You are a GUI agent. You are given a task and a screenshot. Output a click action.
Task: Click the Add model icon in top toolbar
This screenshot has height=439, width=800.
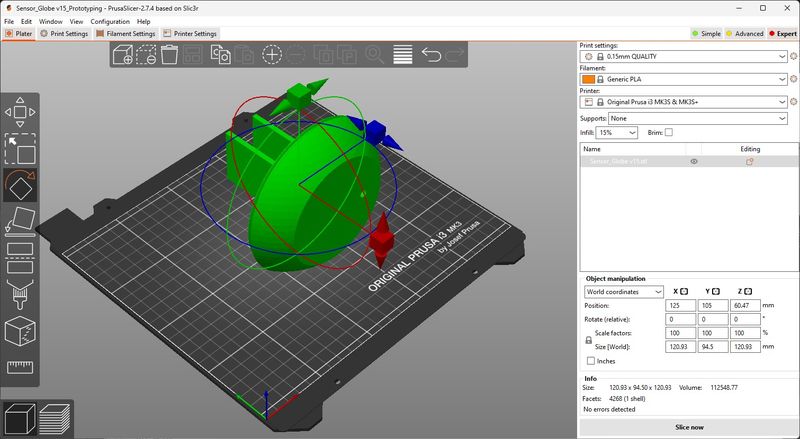click(122, 55)
